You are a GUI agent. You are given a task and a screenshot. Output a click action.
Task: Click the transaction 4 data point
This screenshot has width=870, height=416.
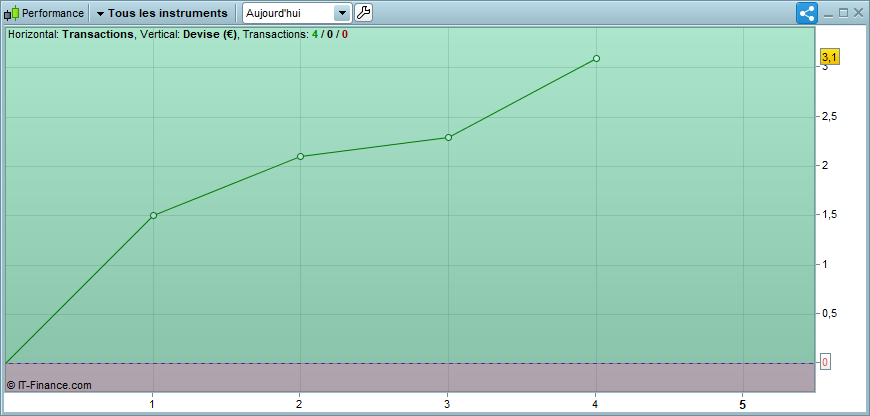click(596, 58)
